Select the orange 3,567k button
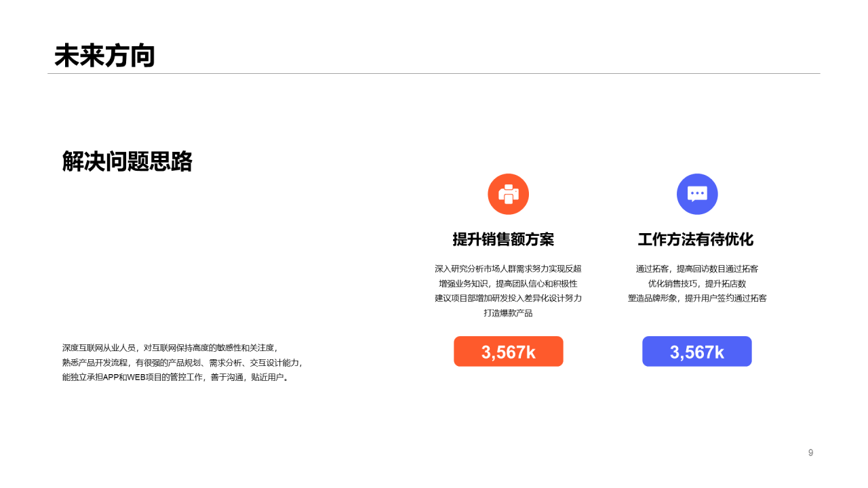This screenshot has width=868, height=488. click(x=508, y=352)
